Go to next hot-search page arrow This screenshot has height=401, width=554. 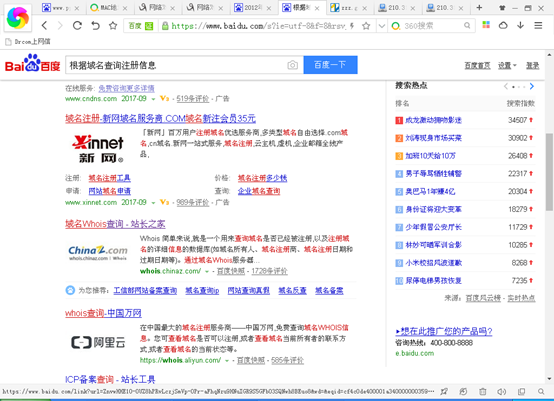532,86
